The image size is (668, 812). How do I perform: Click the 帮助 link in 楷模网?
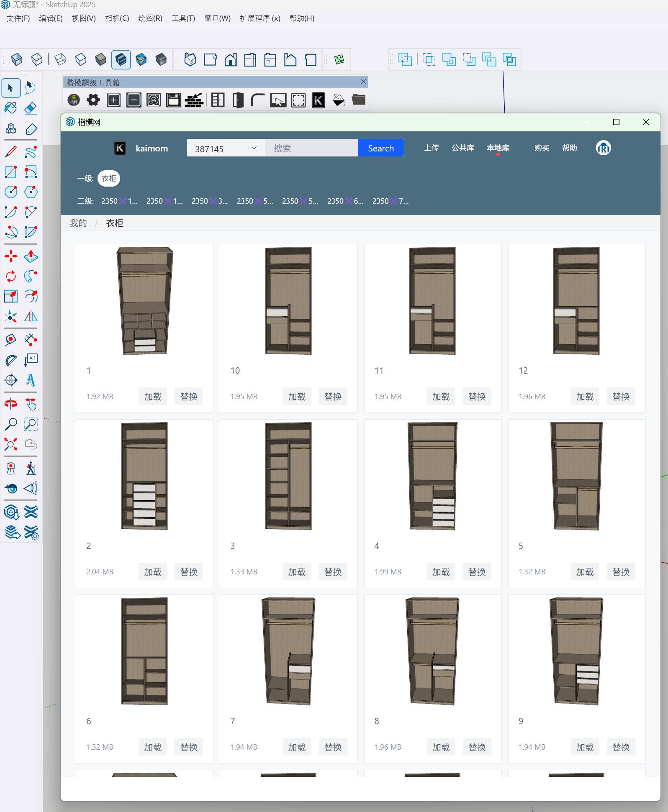tap(569, 148)
